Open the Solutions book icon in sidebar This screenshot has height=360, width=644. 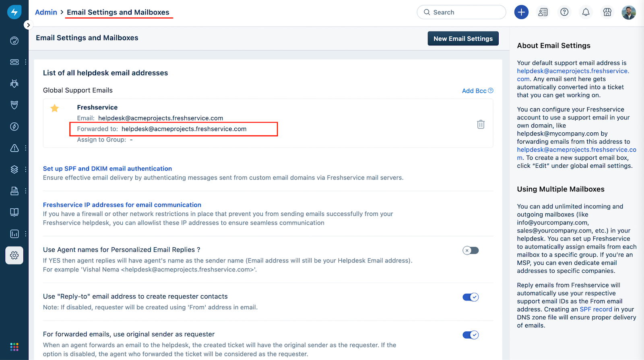14,212
